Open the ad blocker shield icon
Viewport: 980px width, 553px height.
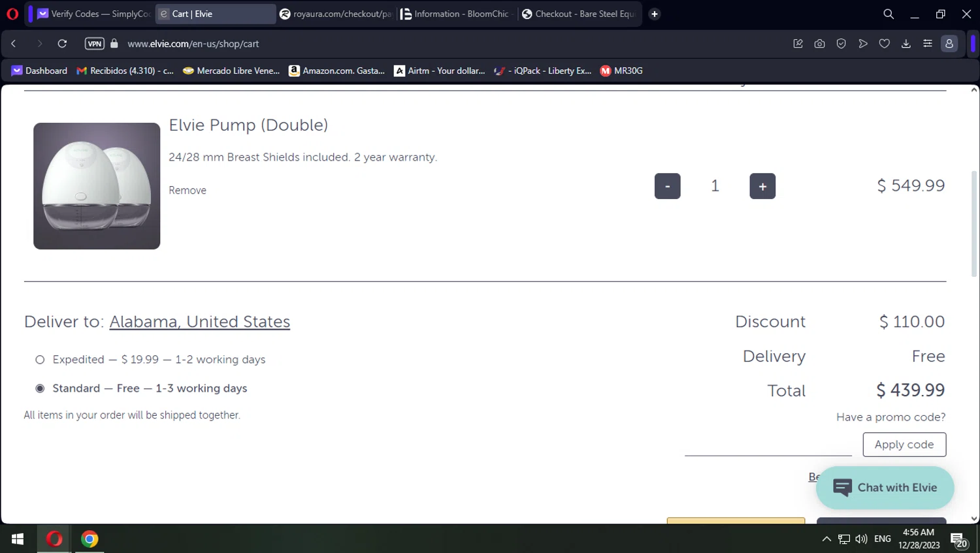click(x=841, y=44)
